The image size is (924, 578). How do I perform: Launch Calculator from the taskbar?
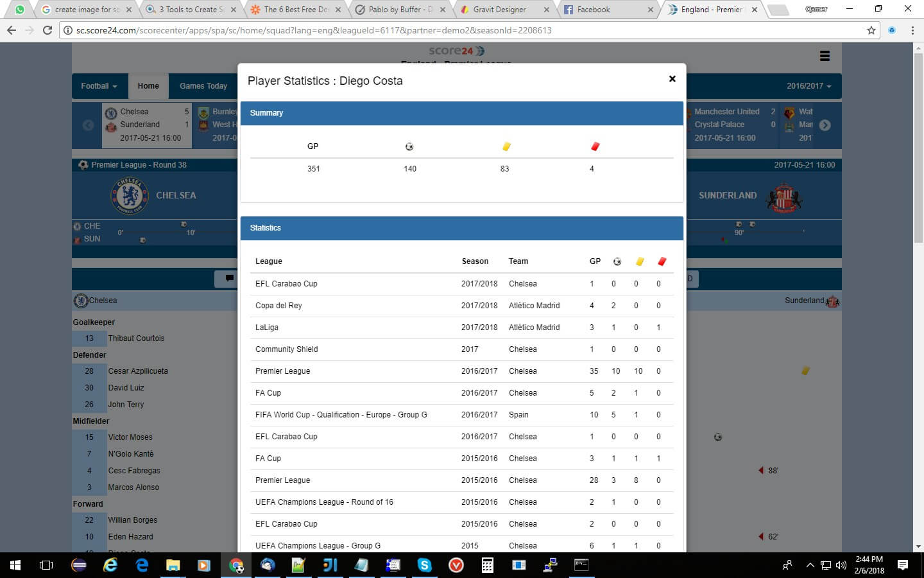(x=487, y=565)
